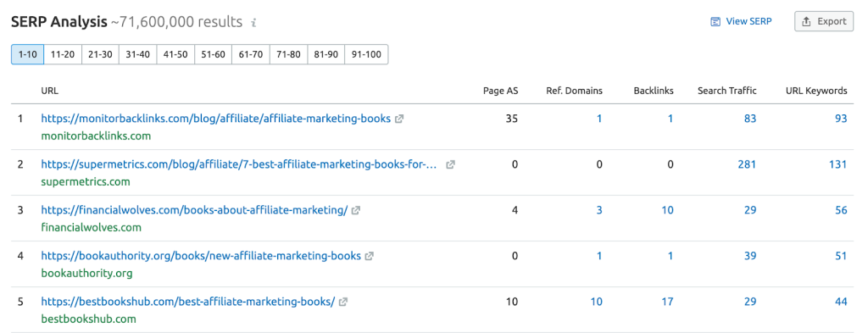868x333 pixels.
Task: Open the financialwolves.com books-about-affiliate-marketing URL
Action: (194, 211)
